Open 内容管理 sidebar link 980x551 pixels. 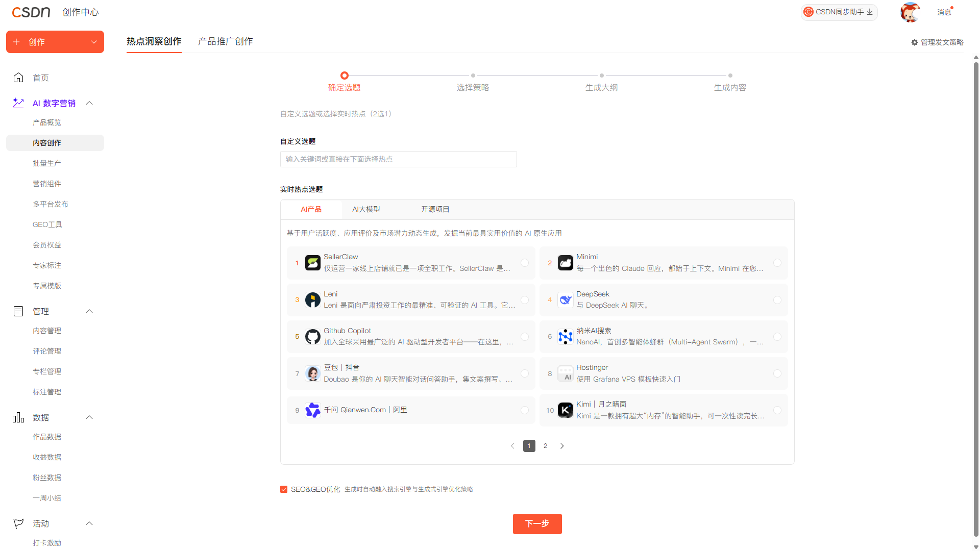pyautogui.click(x=47, y=331)
